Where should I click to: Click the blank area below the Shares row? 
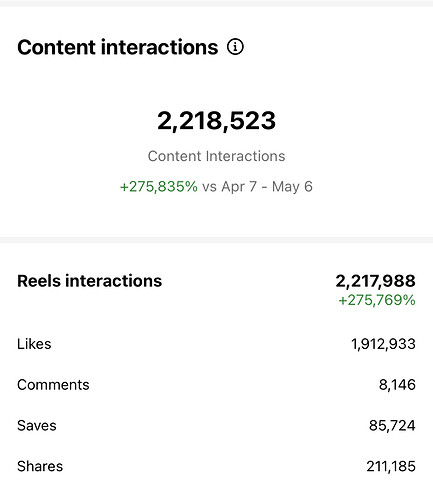(x=216, y=488)
